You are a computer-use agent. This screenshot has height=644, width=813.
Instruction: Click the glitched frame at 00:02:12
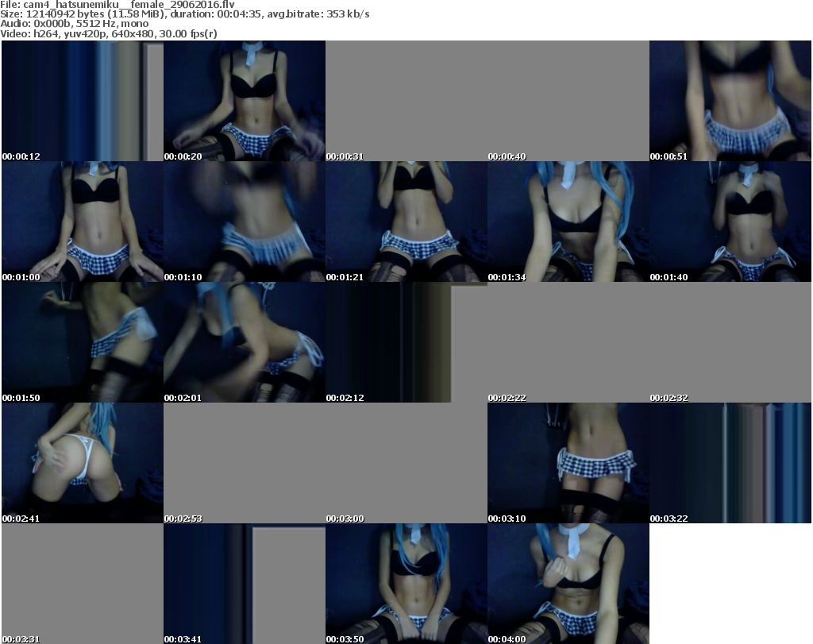(406, 342)
